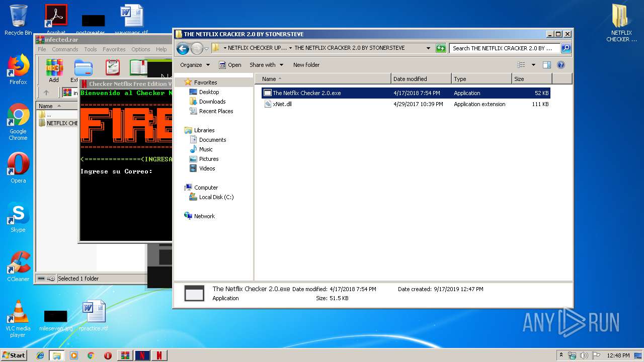644x362 pixels.
Task: Expand the address bar history dropdown
Action: point(428,48)
